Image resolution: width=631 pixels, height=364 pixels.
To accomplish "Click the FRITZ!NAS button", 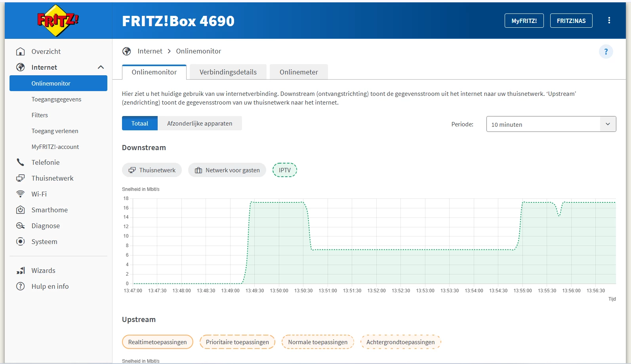I will 571,21.
